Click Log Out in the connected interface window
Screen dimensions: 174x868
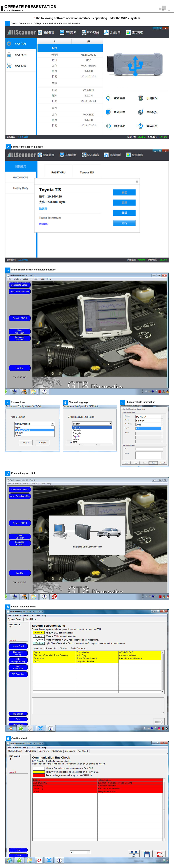(20, 368)
